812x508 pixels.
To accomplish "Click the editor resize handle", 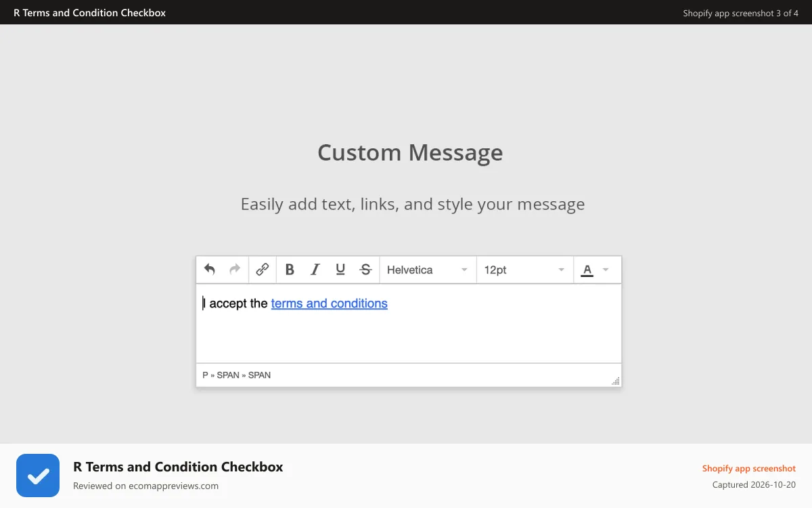I will point(615,381).
